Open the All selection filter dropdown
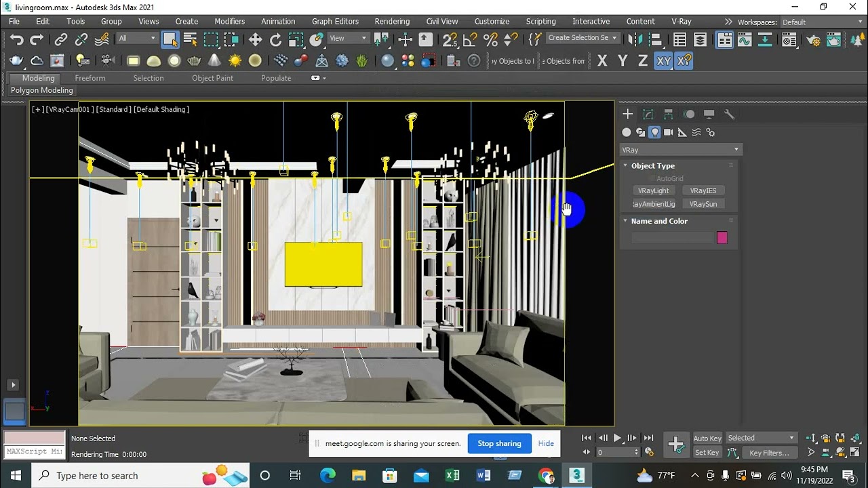The height and width of the screenshot is (488, 868). point(137,38)
